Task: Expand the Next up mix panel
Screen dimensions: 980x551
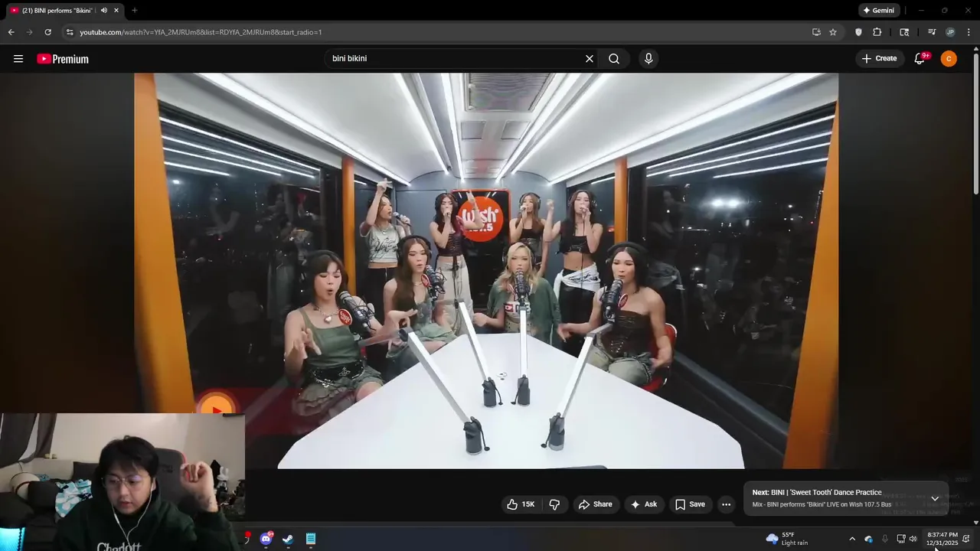Action: pyautogui.click(x=935, y=498)
